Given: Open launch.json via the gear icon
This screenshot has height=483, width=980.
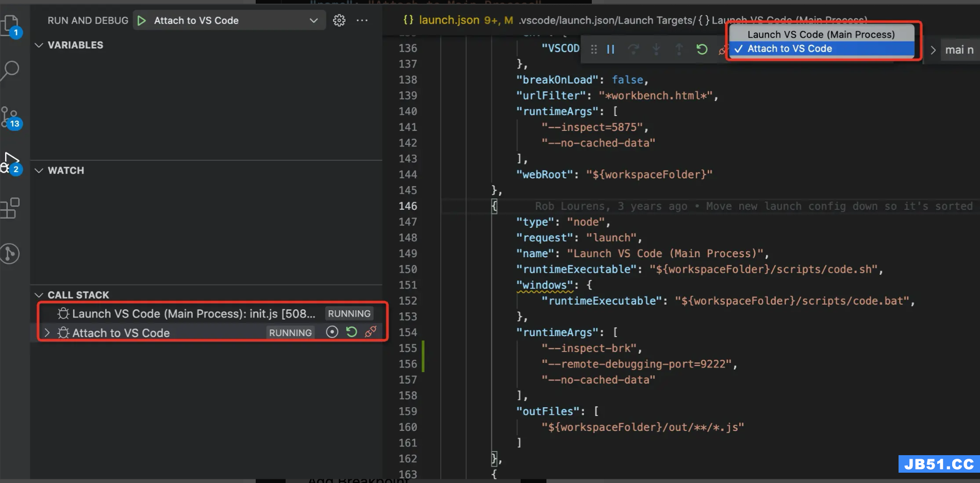Looking at the screenshot, I should point(339,21).
